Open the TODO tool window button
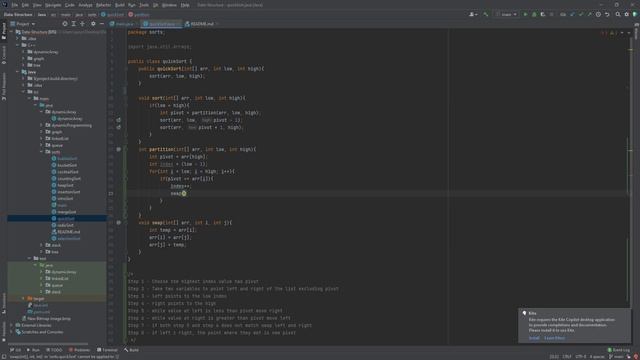 (54, 350)
